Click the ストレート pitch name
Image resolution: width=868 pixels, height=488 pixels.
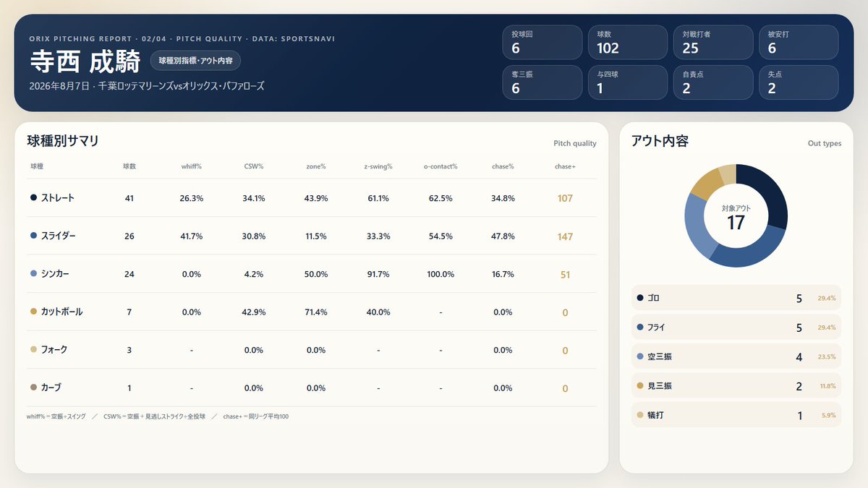coord(58,198)
